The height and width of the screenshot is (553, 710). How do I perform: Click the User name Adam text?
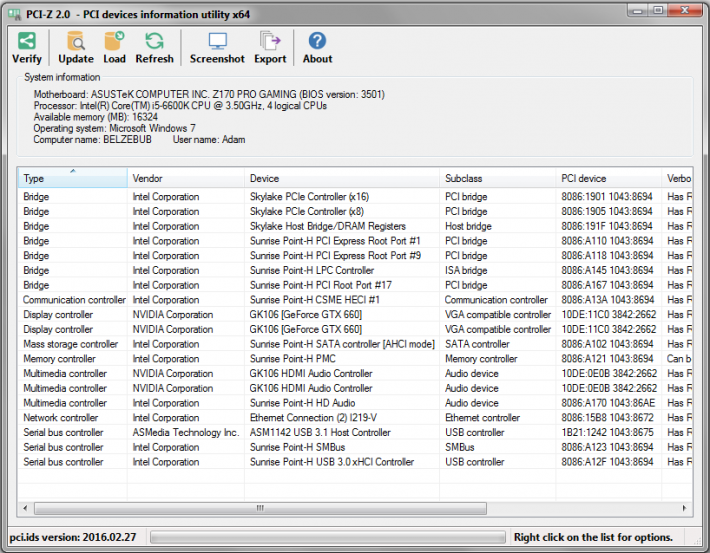pyautogui.click(x=209, y=139)
